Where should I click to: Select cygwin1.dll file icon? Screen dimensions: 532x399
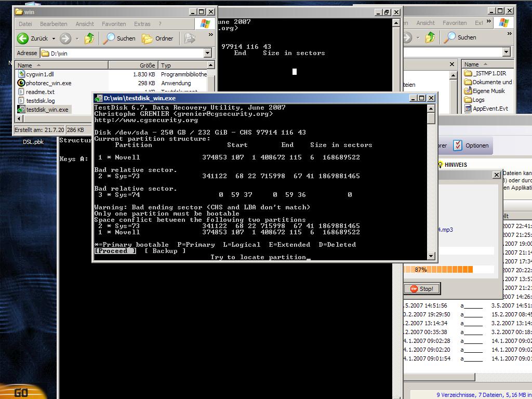[x=21, y=74]
